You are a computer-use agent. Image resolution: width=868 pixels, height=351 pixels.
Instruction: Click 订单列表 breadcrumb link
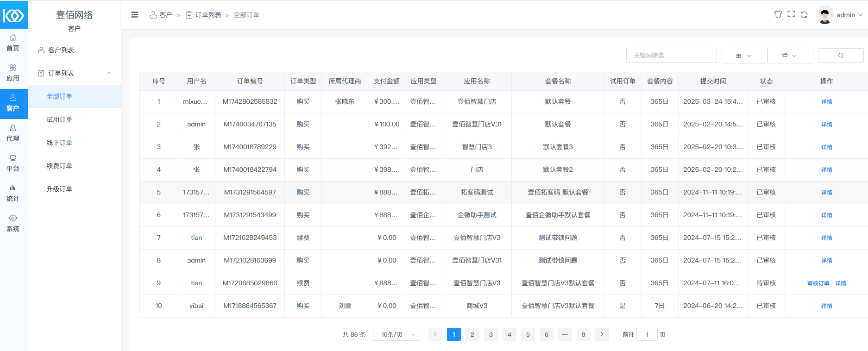tap(203, 15)
